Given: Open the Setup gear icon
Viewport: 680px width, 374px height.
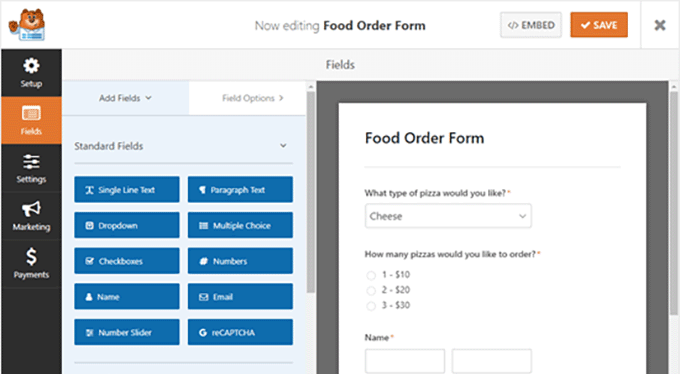Looking at the screenshot, I should pos(31,66).
